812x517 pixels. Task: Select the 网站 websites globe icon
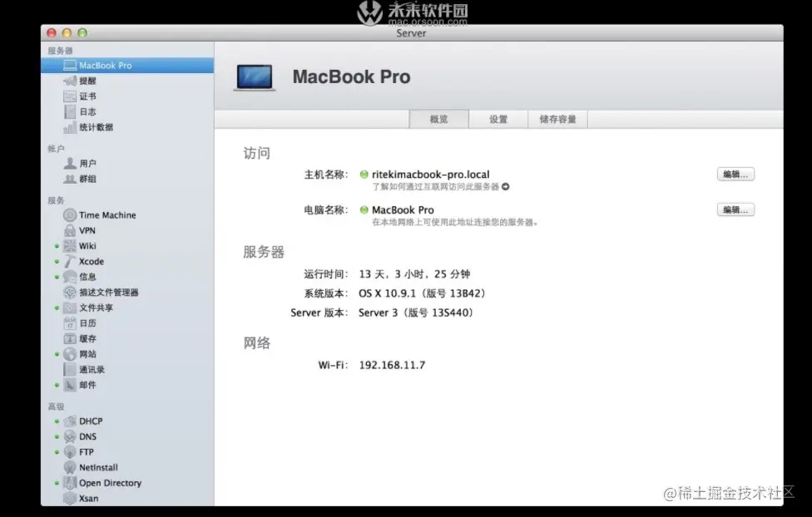coord(70,354)
